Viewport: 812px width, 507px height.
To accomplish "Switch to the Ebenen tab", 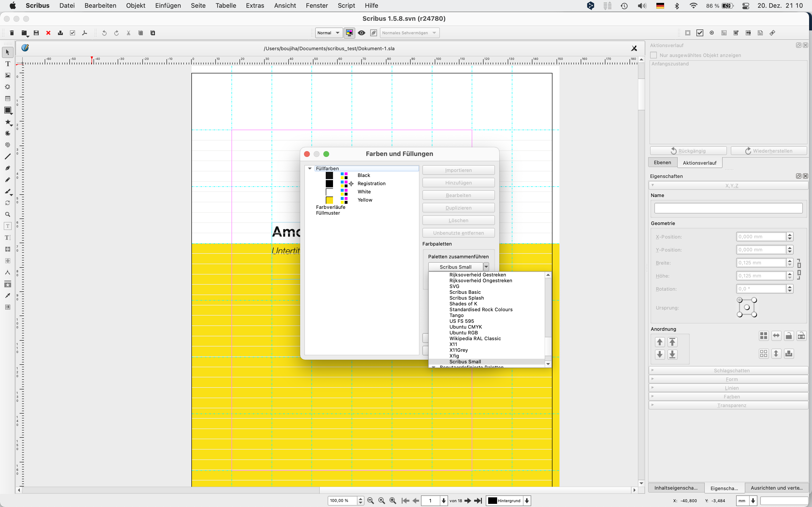I will coord(662,163).
